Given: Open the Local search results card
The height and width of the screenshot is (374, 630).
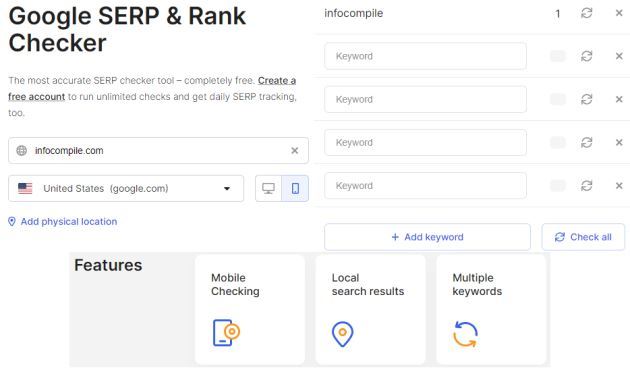Looking at the screenshot, I should point(370,309).
